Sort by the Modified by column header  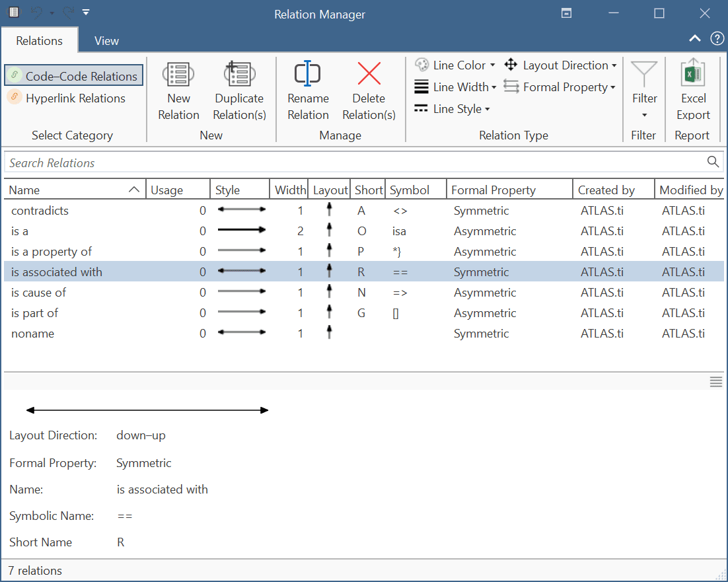[690, 190]
